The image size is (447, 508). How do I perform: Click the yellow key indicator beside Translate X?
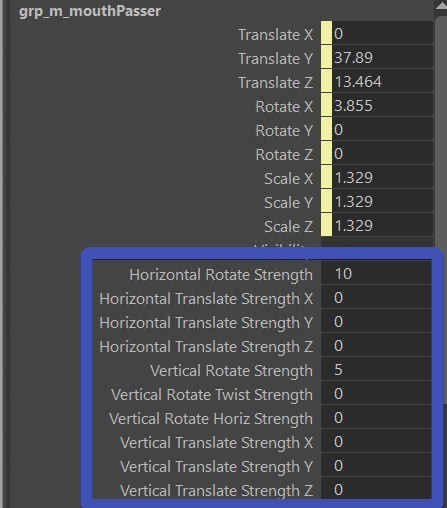(326, 33)
